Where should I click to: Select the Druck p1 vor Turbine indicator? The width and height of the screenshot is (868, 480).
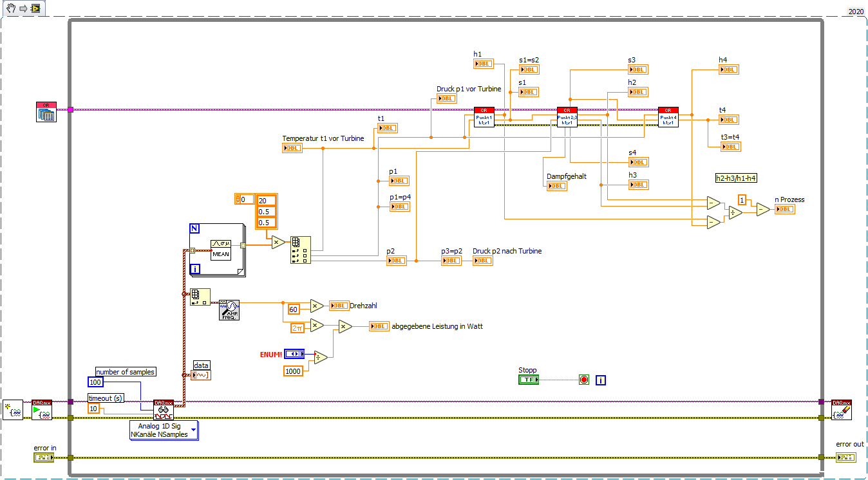[x=447, y=98]
